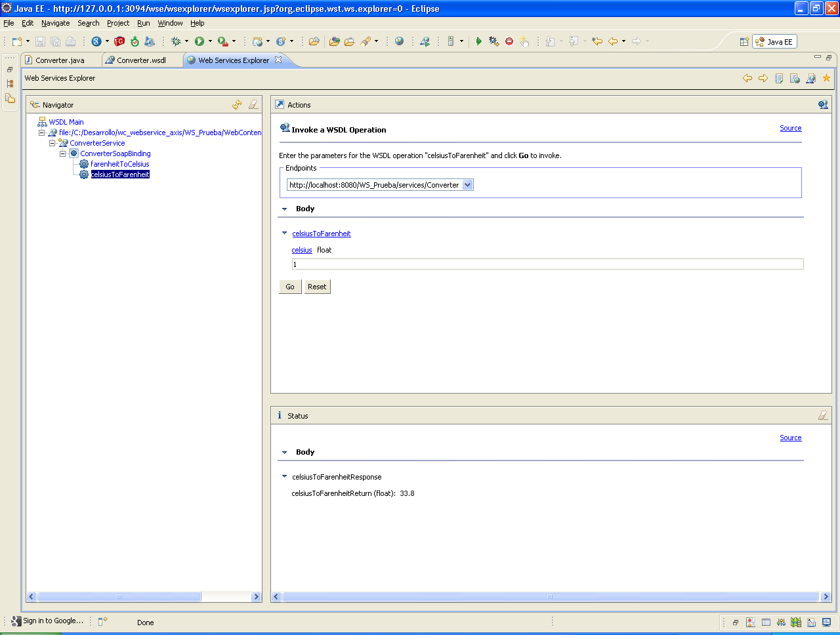The width and height of the screenshot is (840, 635).
Task: Open the Project menu
Action: coord(118,23)
